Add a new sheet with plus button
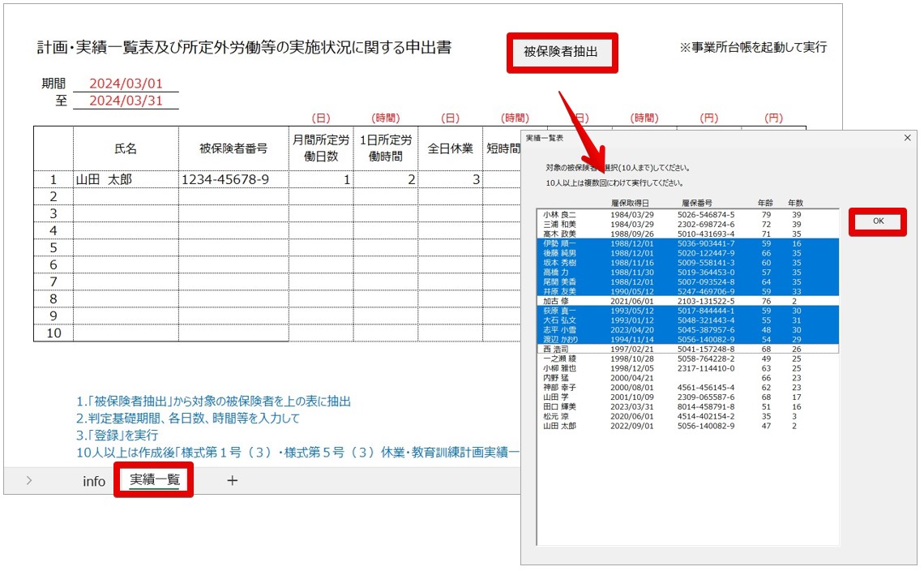This screenshot has width=924, height=571. pos(232,481)
